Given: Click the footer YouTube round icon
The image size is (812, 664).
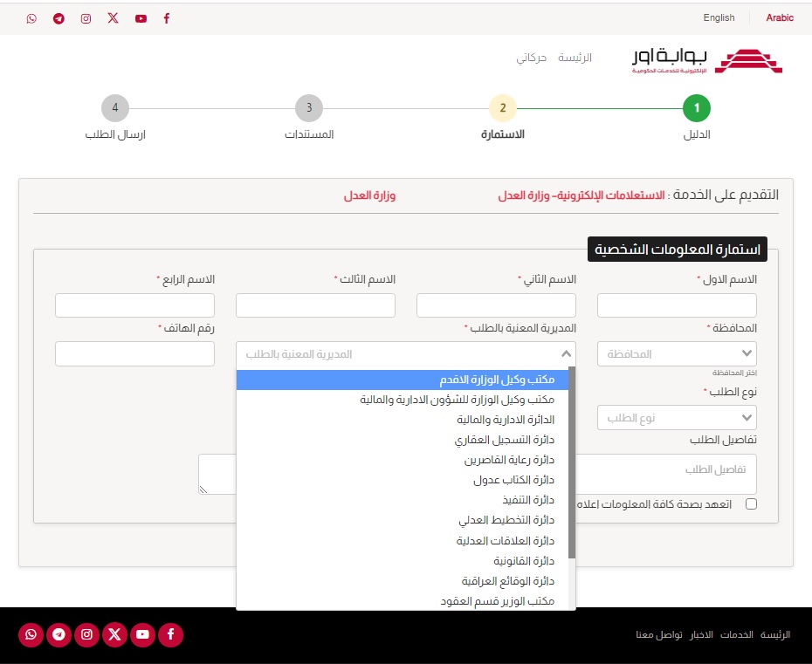Looking at the screenshot, I should [143, 634].
